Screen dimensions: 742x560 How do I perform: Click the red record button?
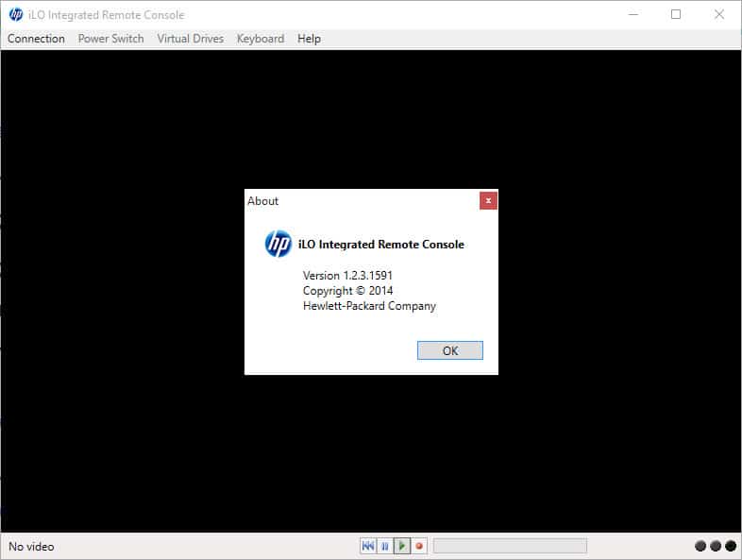[419, 546]
